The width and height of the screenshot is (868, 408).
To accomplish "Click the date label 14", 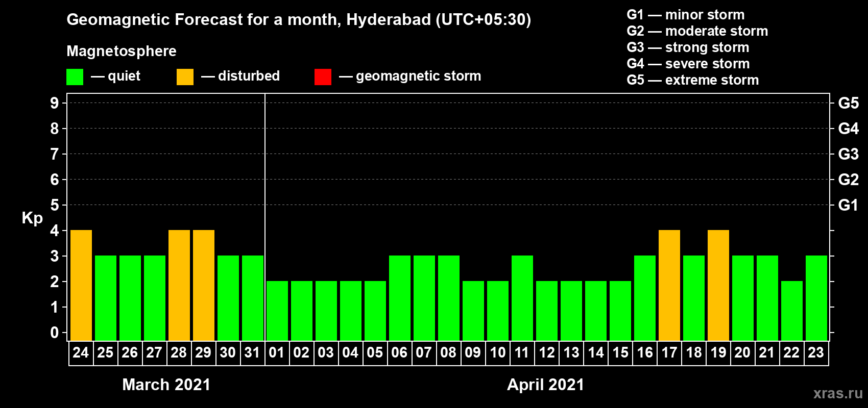I will (595, 352).
